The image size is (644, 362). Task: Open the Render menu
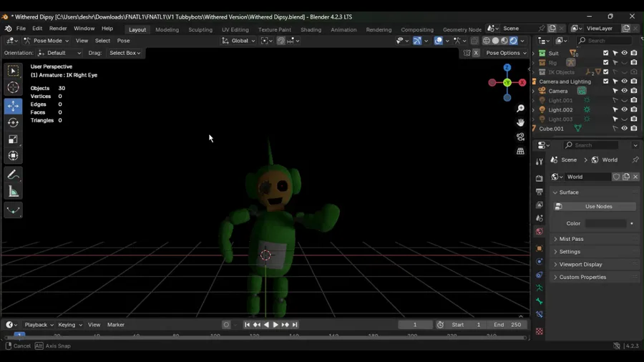(58, 29)
